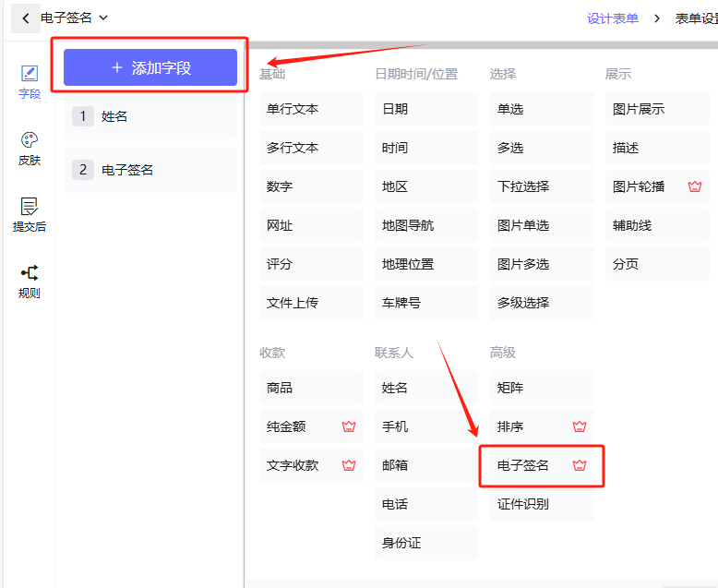718x588 pixels.
Task: Open the 字段 fields sidebar tab
Action: coord(30,82)
